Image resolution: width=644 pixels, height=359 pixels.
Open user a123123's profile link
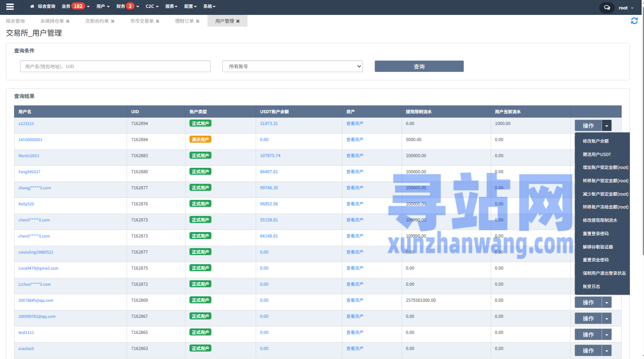pyautogui.click(x=26, y=123)
